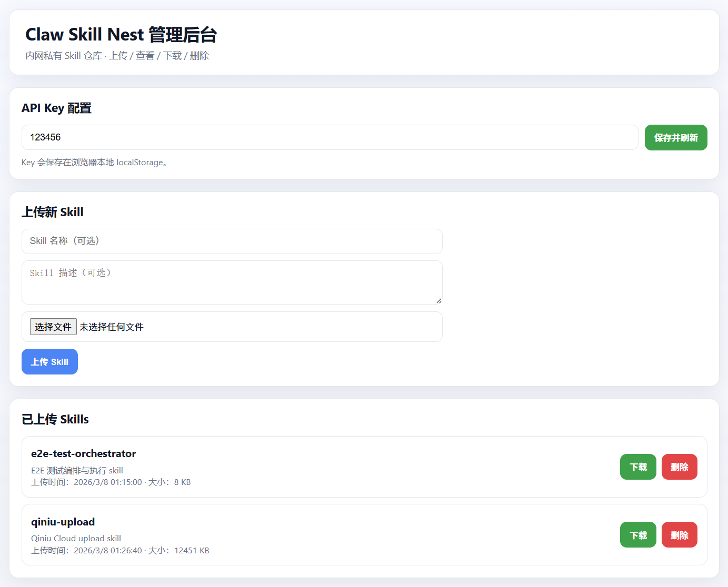The height and width of the screenshot is (587, 728).
Task: Click the 上传新 Skill section heading
Action: 53,212
